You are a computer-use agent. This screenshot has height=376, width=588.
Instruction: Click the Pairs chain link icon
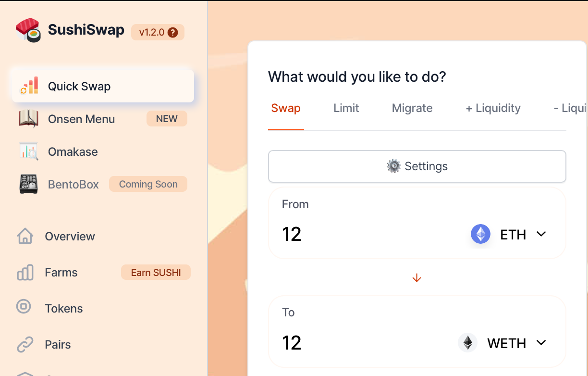tap(25, 344)
